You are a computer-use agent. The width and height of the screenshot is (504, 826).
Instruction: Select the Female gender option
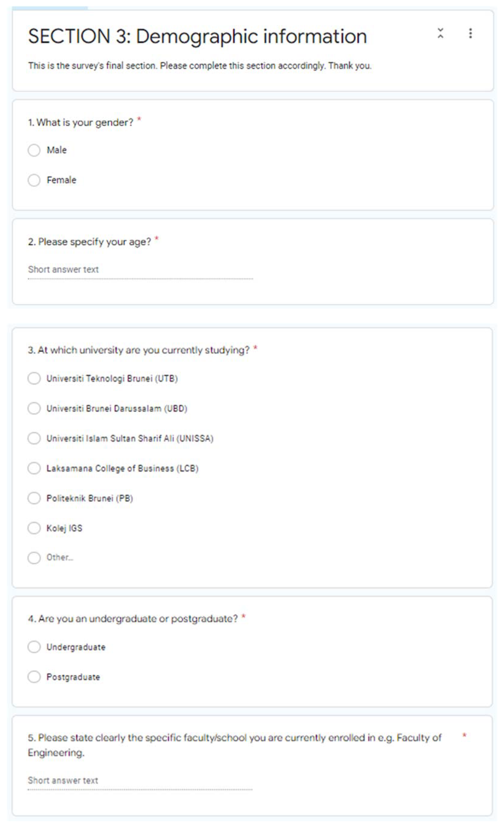[34, 180]
